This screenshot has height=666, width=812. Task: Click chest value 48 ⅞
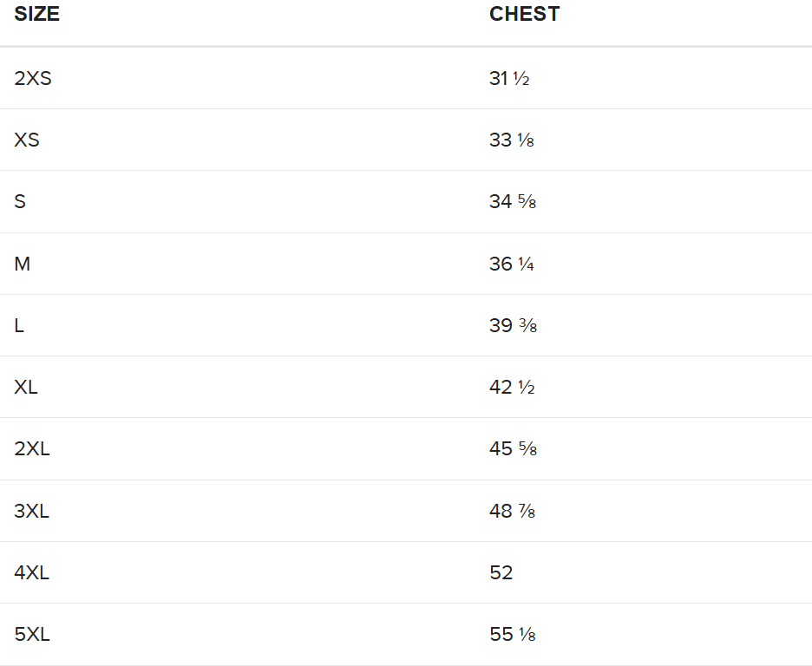pos(513,511)
